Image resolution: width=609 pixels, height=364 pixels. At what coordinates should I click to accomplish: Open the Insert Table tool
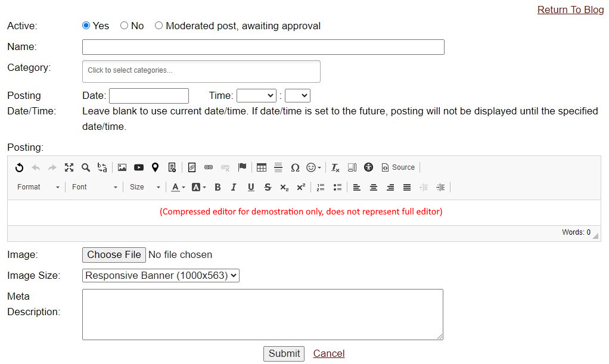(x=261, y=167)
